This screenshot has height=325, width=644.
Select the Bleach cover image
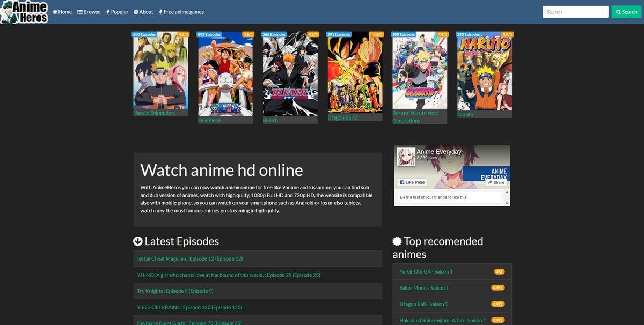(290, 74)
